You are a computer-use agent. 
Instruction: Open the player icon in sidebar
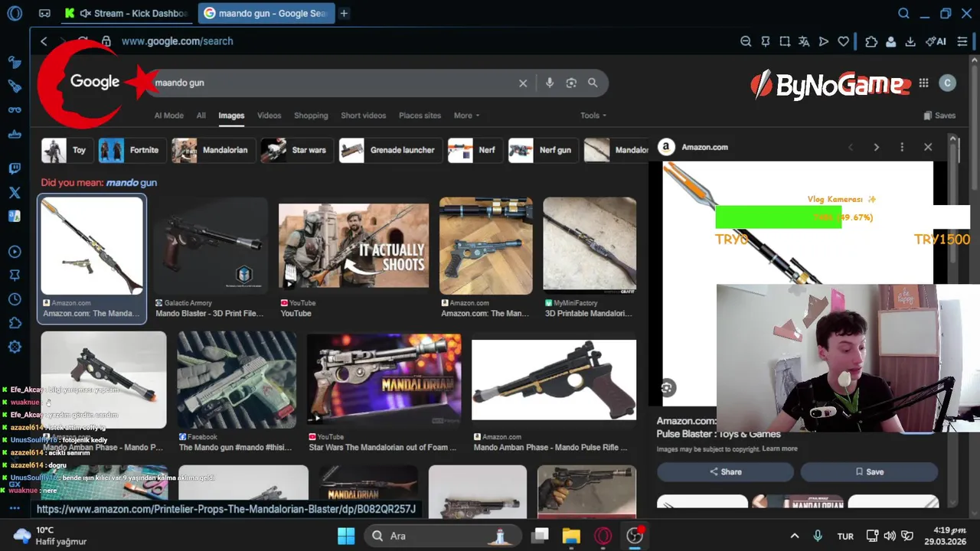point(15,252)
